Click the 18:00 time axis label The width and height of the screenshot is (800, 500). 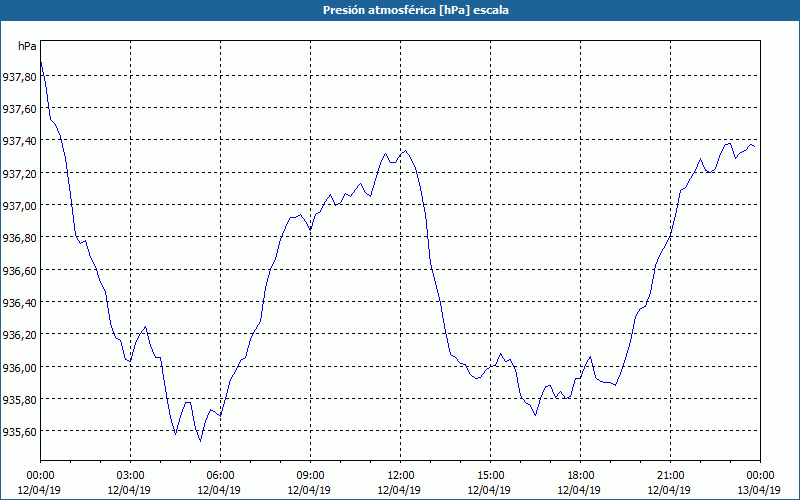coord(580,476)
